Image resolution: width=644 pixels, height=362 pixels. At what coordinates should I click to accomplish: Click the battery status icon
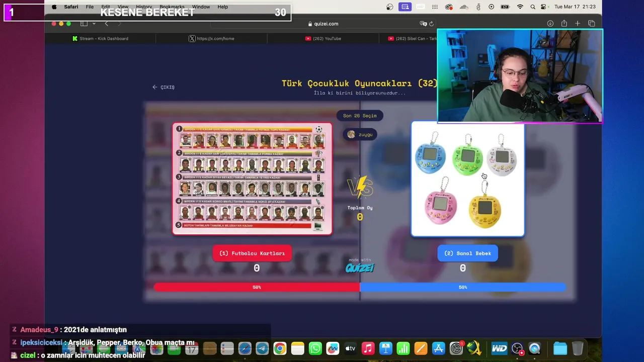click(x=506, y=7)
